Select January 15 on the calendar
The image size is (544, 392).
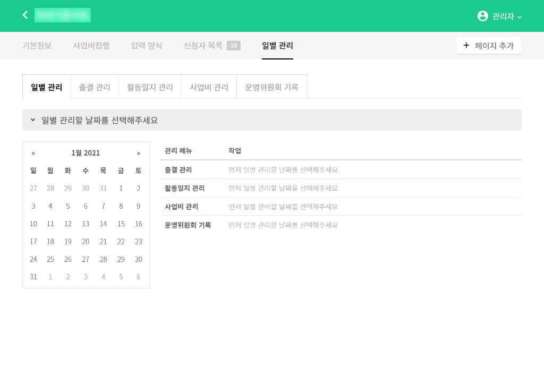(x=121, y=224)
